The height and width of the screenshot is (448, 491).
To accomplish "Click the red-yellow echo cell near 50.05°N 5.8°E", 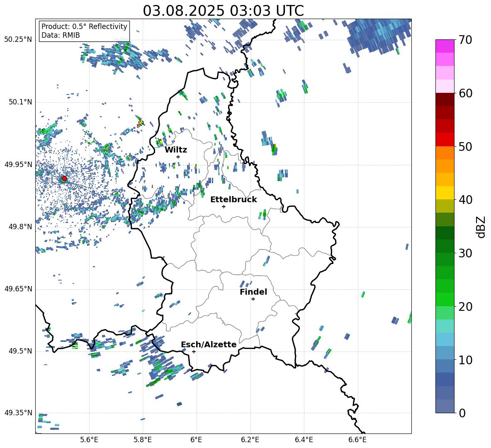I will (x=140, y=122).
